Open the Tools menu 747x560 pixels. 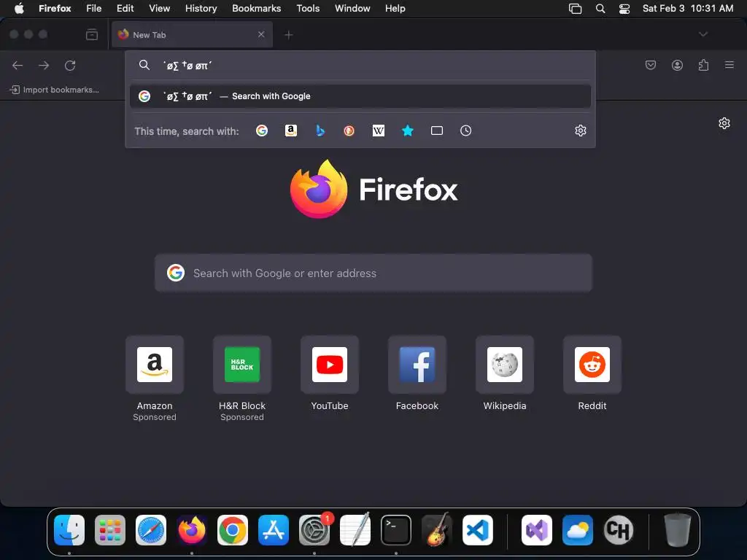pyautogui.click(x=308, y=8)
